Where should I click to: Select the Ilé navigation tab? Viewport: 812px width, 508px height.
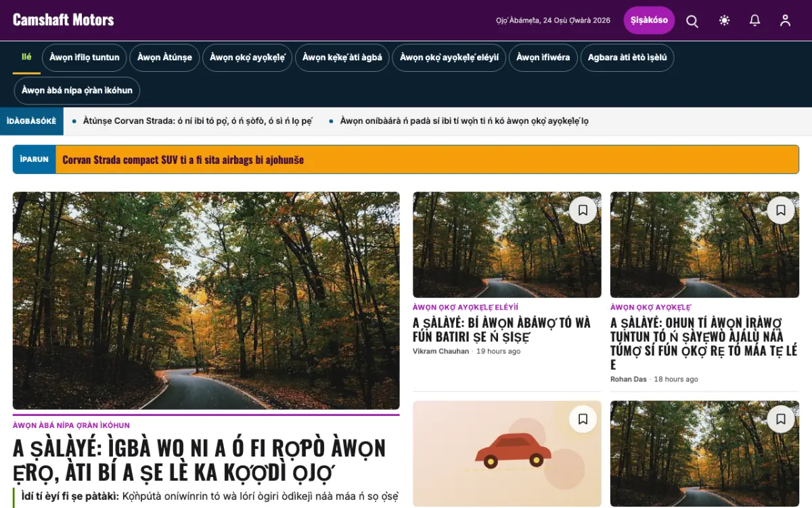point(26,58)
